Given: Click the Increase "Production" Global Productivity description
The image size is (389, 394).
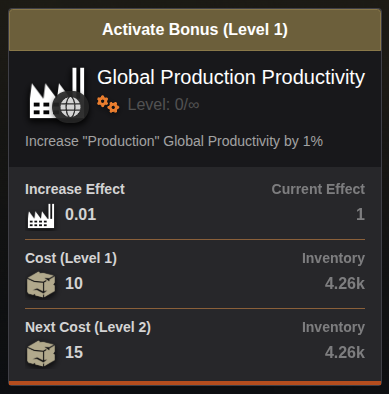Looking at the screenshot, I should [174, 141].
